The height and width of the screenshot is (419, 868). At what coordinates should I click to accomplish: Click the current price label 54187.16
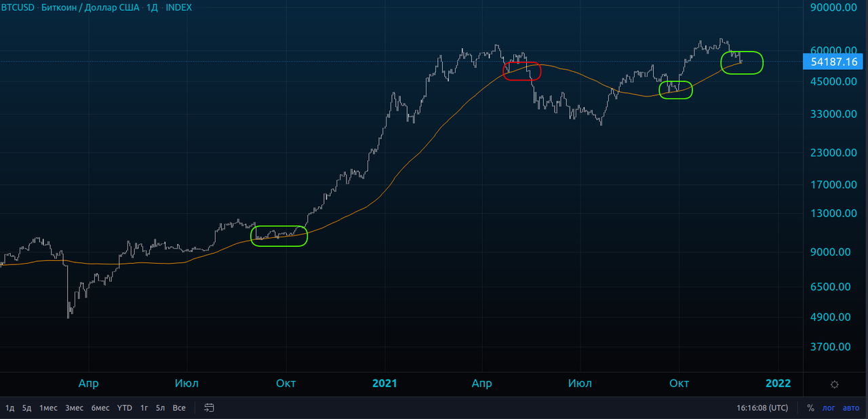pos(834,62)
